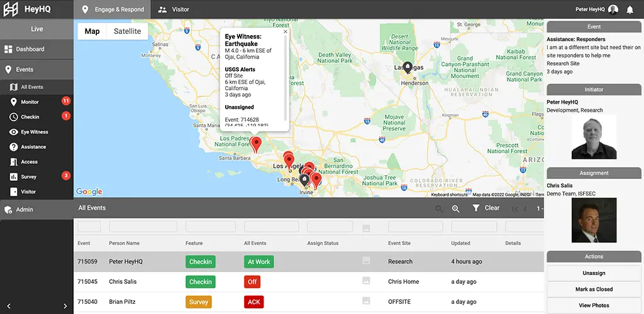Click the Survey badge showing 3
The image size is (644, 314).
[x=65, y=176]
